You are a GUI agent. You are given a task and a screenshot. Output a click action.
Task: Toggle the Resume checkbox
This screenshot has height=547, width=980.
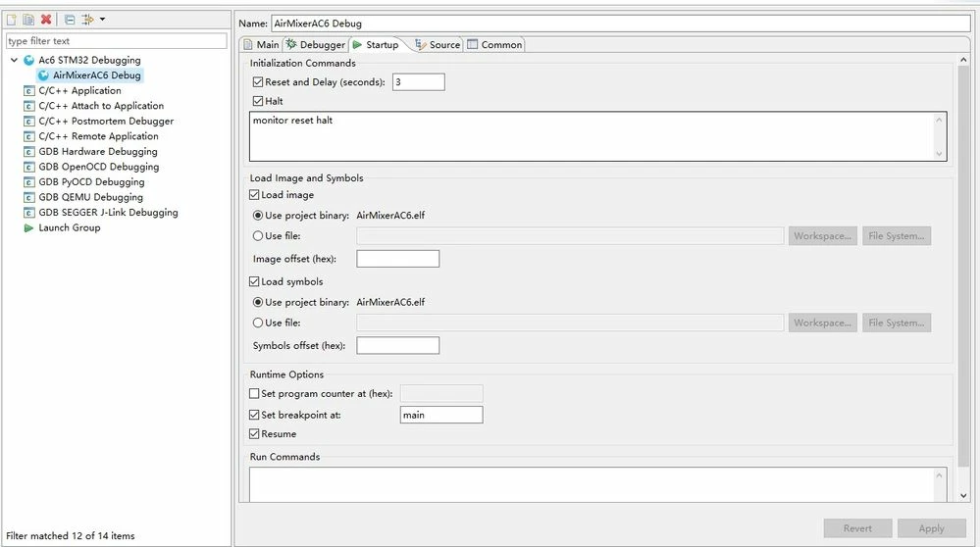(254, 434)
